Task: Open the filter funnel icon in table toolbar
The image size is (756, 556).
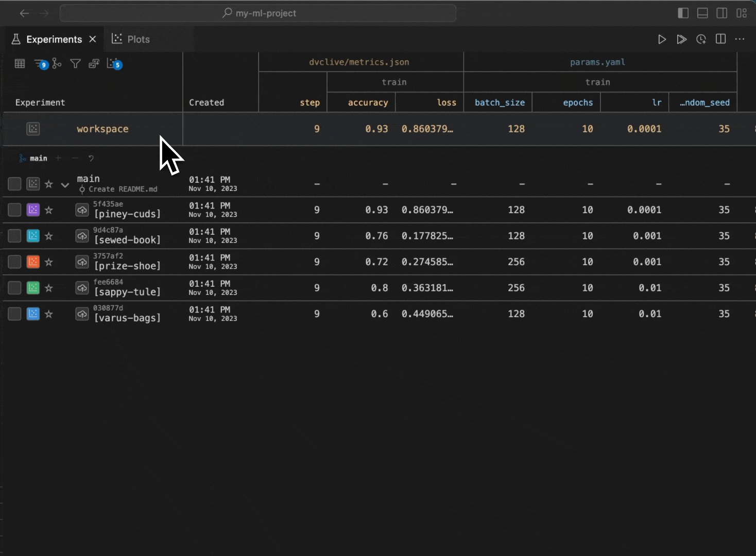Action: 75,63
